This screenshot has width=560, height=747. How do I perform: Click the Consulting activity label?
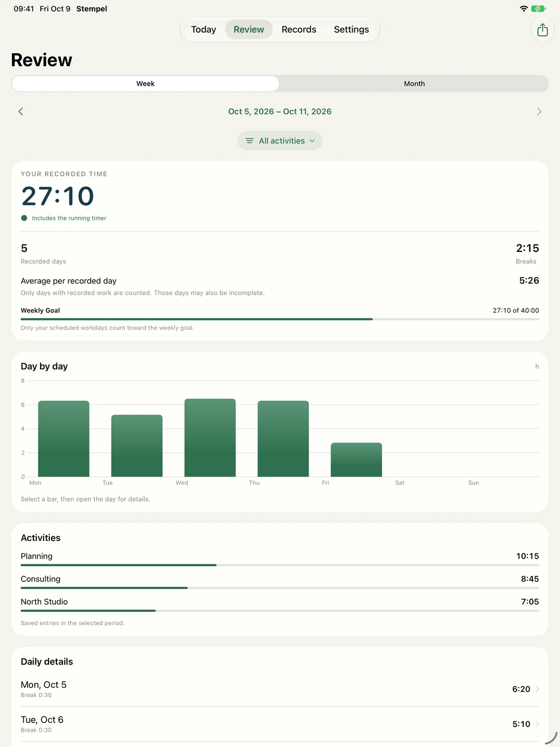[x=41, y=579]
